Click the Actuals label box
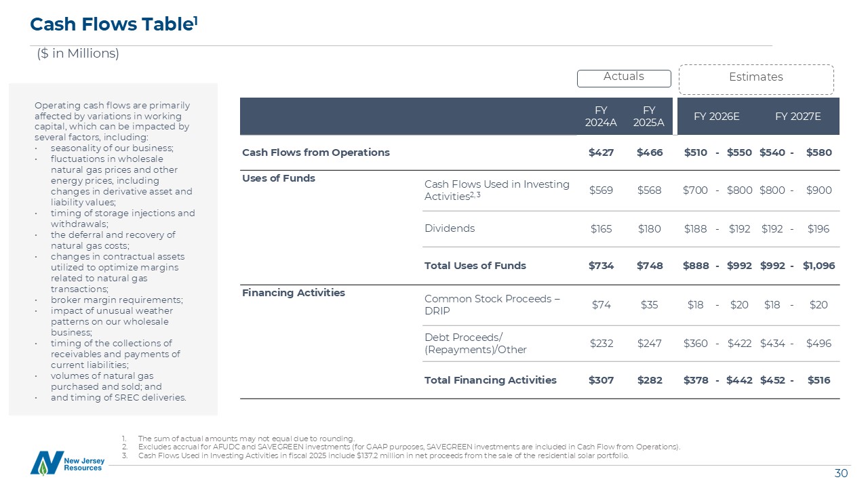The height and width of the screenshot is (488, 868). click(x=624, y=77)
